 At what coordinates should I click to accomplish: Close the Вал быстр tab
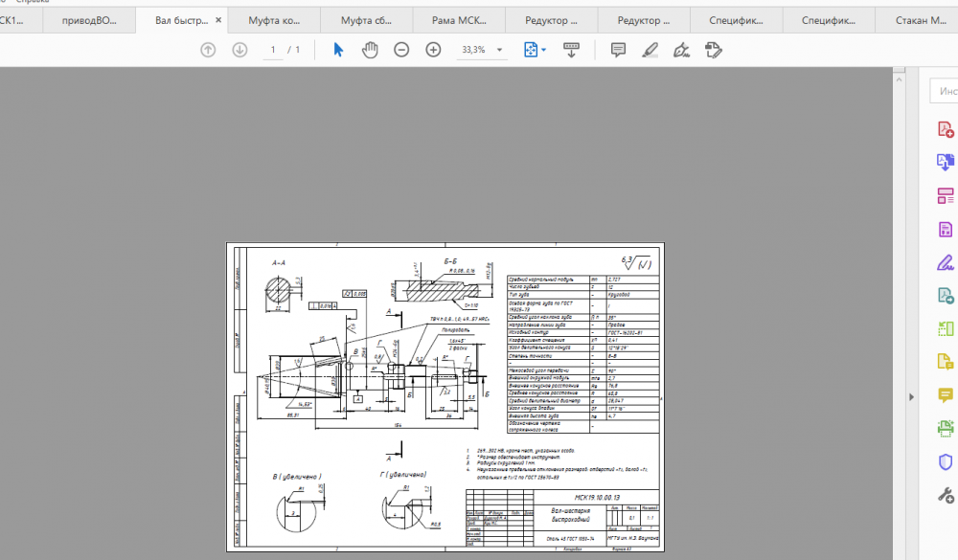(x=218, y=20)
